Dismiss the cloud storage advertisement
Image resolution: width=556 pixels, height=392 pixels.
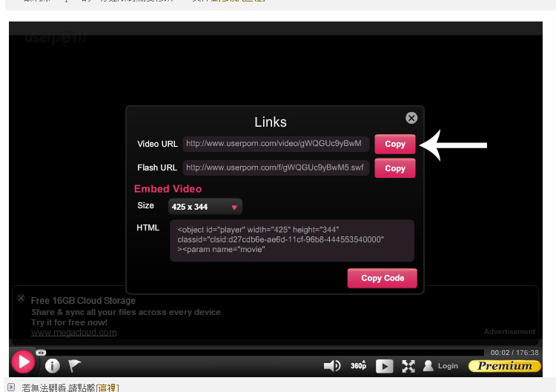point(21,298)
